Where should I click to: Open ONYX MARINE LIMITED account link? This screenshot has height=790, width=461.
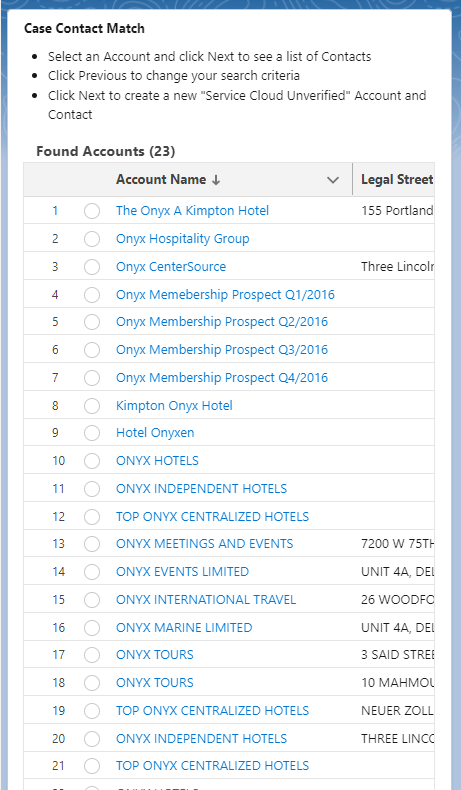184,628
